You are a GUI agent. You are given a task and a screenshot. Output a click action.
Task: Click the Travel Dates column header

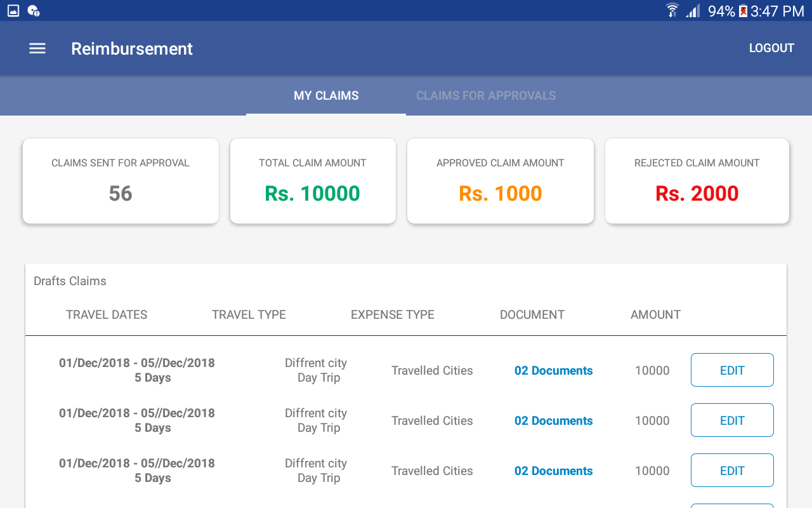point(107,315)
